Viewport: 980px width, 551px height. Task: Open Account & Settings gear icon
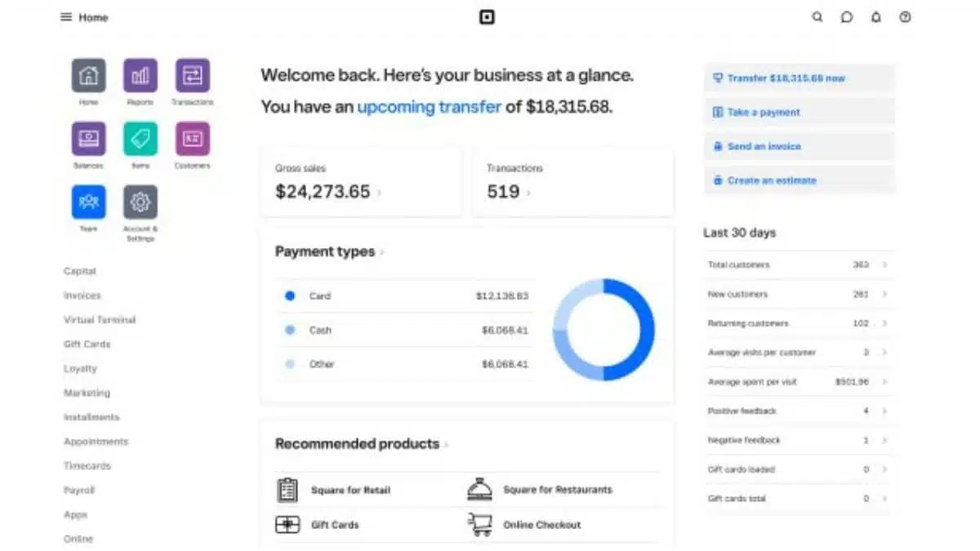tap(140, 202)
